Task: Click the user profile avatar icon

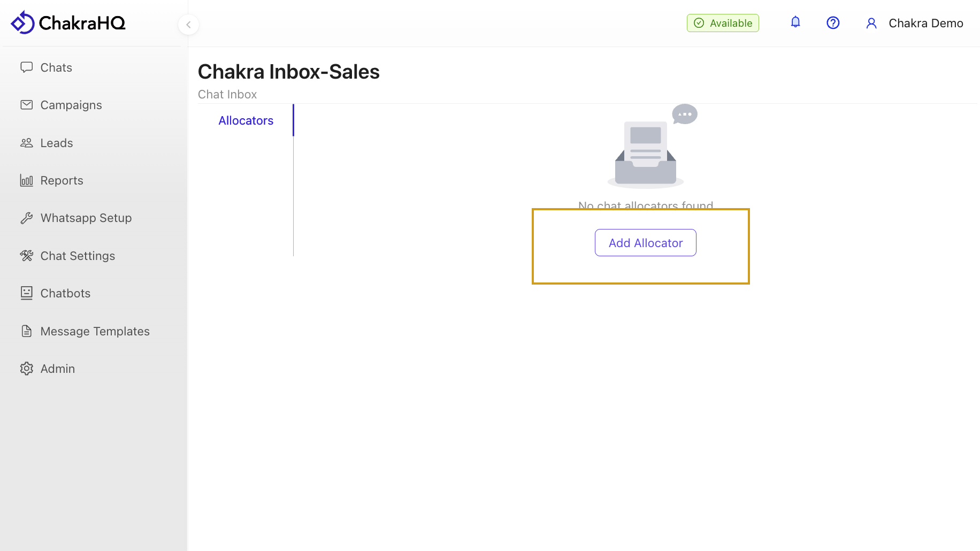Action: point(871,24)
